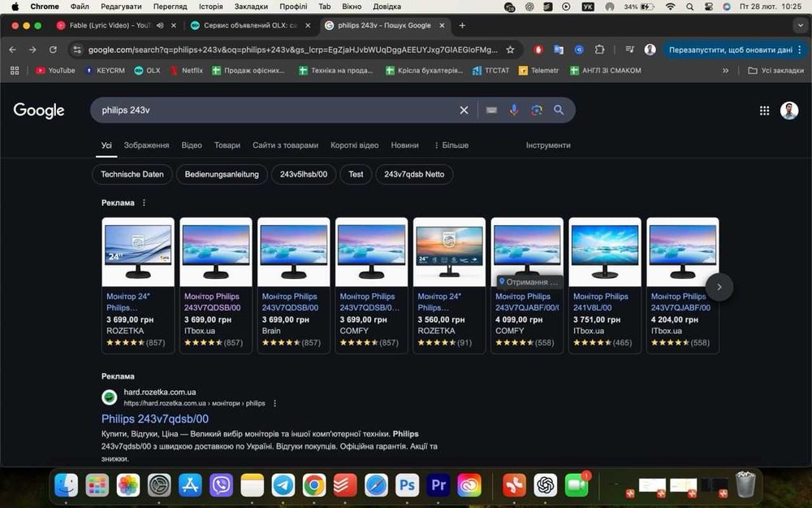812x508 pixels.
Task: Click the Перезапустити, щоб оновити дані button
Action: 730,50
